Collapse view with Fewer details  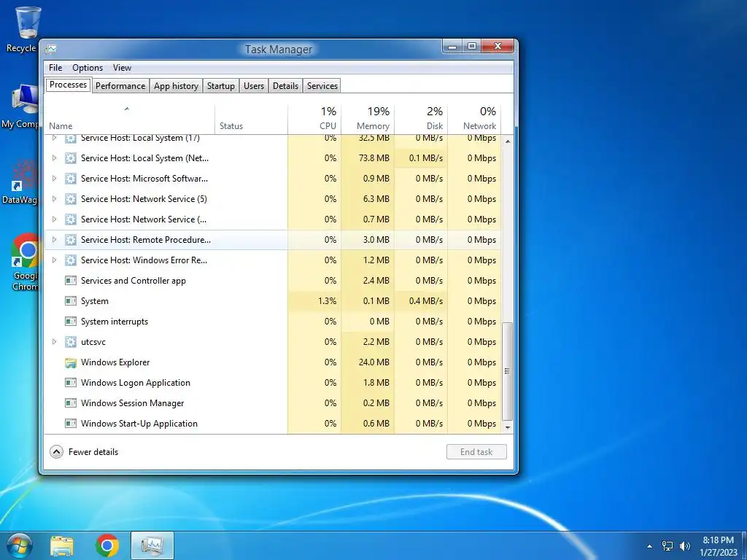(x=84, y=452)
